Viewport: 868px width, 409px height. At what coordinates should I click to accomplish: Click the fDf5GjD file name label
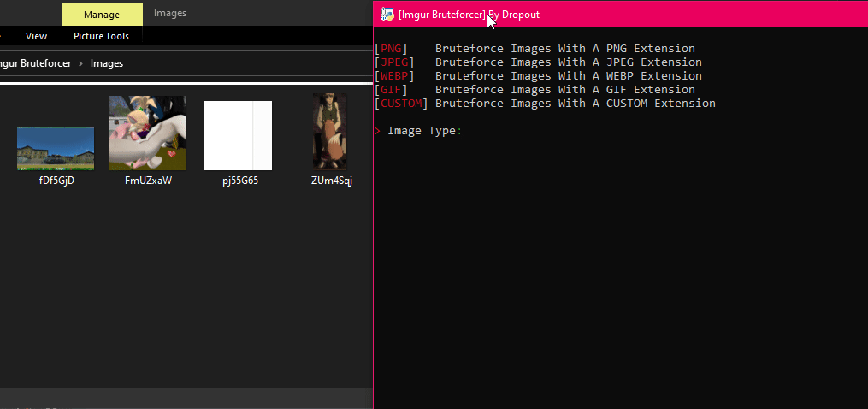(x=56, y=181)
